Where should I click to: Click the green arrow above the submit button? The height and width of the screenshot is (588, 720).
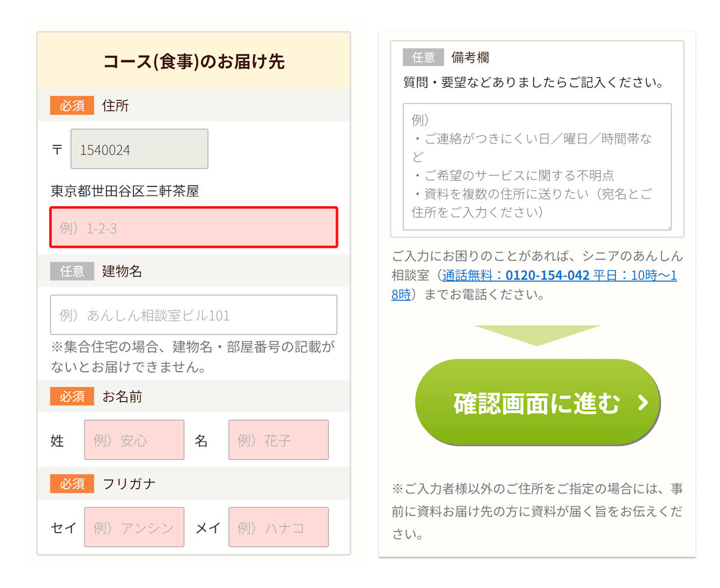click(538, 333)
